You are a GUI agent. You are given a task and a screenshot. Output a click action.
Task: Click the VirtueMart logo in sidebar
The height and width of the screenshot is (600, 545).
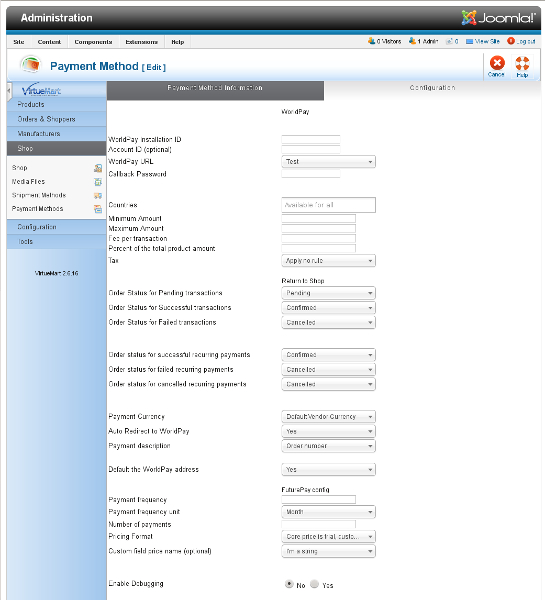[x=42, y=90]
